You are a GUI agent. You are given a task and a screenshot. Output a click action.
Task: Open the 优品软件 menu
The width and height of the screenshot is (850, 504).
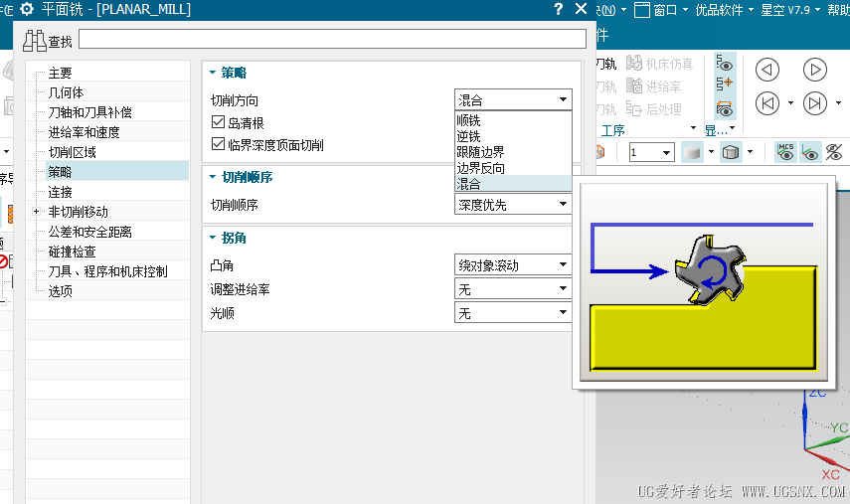719,10
